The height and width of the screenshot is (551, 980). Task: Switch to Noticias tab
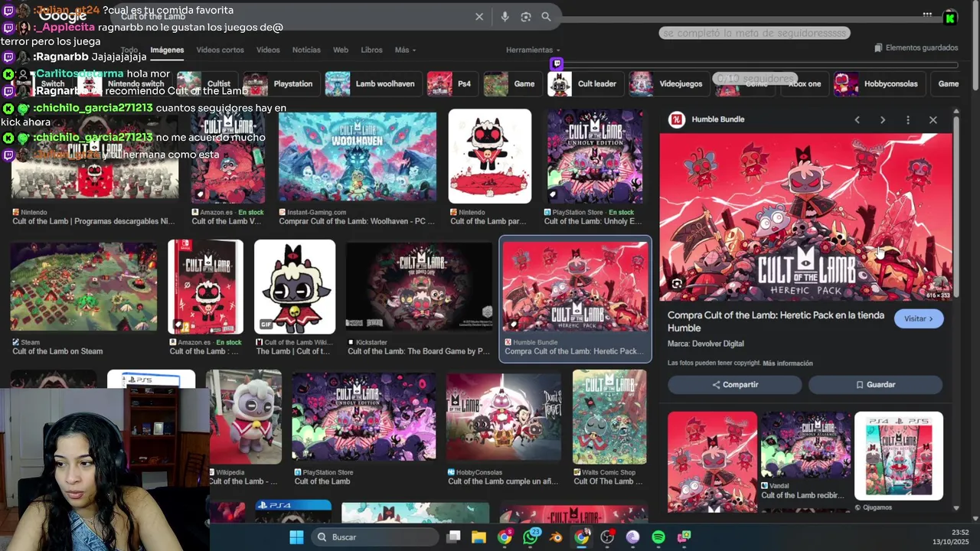click(306, 50)
